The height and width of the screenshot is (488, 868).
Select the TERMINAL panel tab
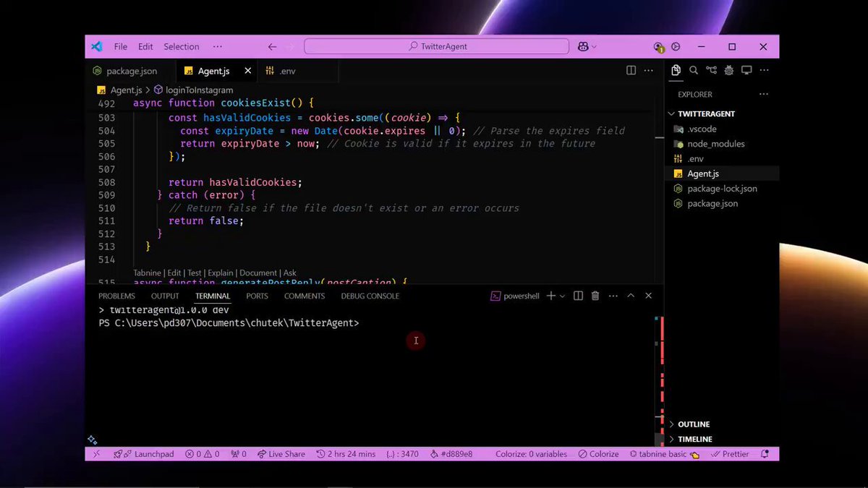point(213,296)
